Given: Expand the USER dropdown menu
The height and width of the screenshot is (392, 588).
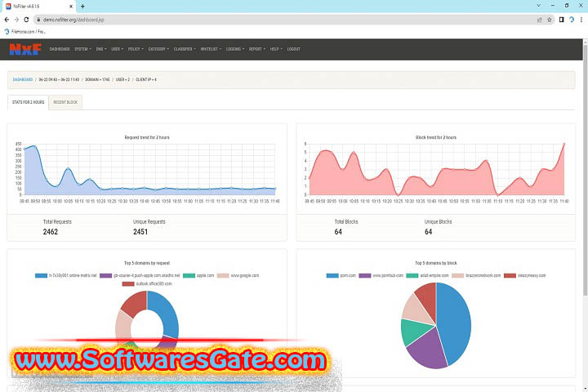Looking at the screenshot, I should click(x=117, y=49).
